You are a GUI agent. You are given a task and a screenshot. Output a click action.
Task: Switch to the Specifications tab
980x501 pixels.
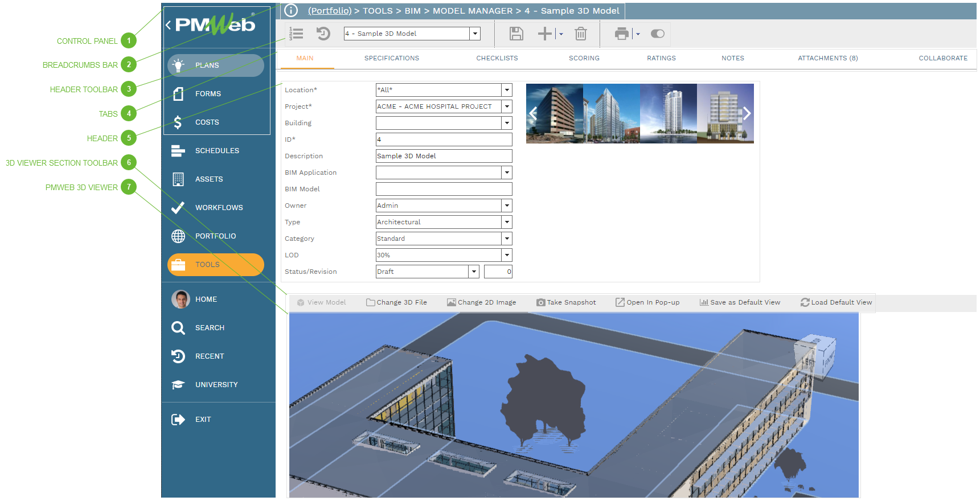391,58
